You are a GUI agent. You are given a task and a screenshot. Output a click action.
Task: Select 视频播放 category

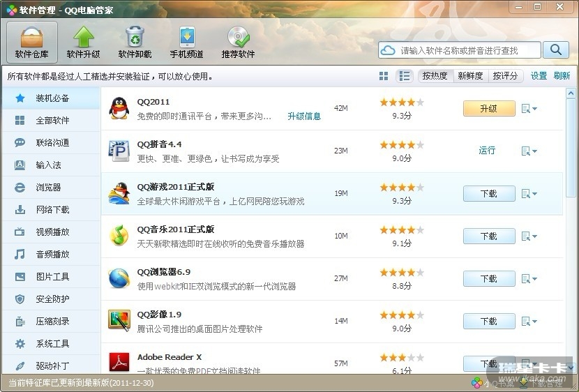coord(51,232)
